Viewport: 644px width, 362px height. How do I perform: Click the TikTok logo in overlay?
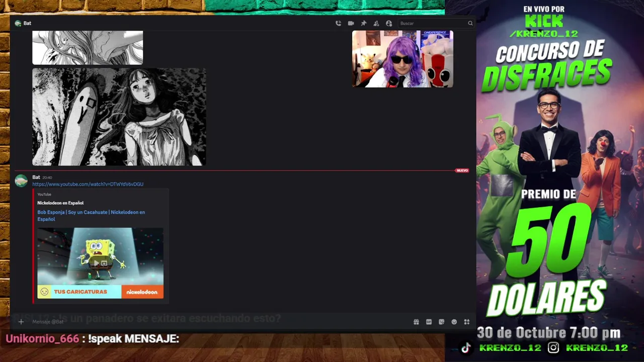466,347
